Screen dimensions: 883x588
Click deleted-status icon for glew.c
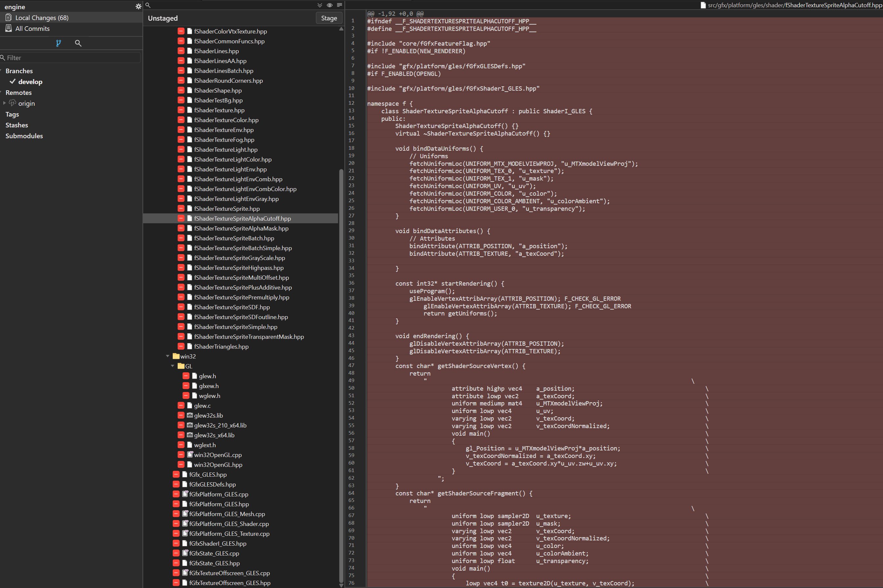pyautogui.click(x=181, y=405)
